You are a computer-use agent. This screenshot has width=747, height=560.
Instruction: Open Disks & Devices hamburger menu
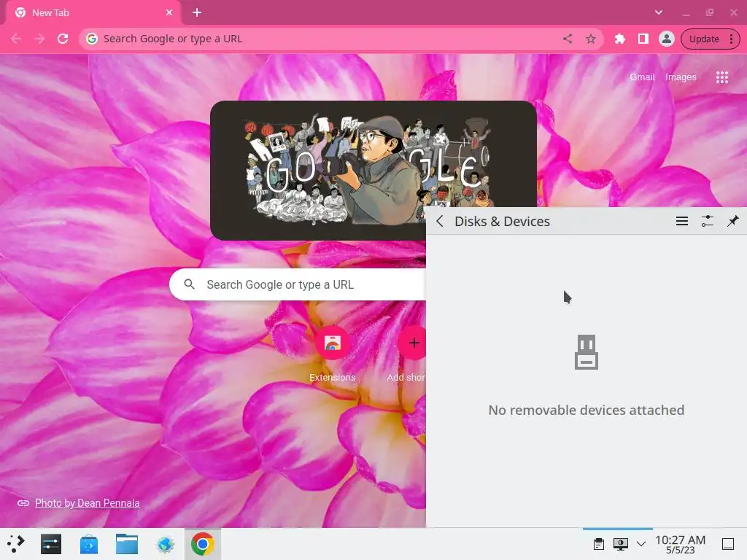682,221
